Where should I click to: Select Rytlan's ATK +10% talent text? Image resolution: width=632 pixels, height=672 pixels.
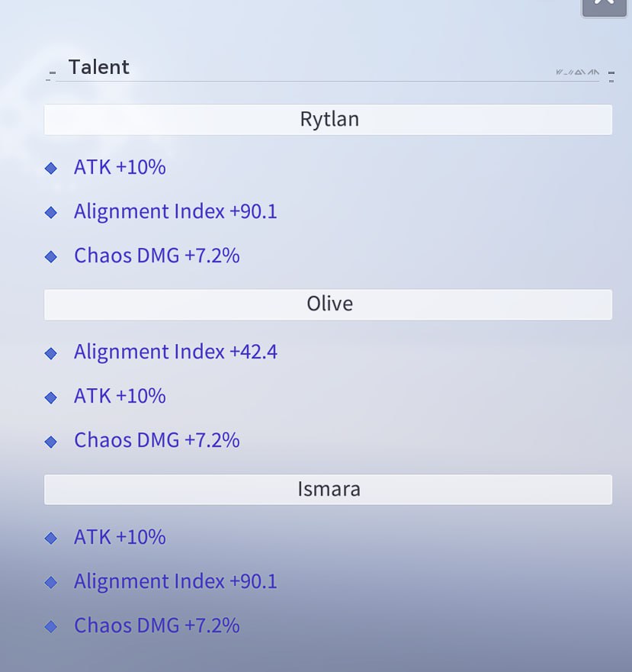120,167
